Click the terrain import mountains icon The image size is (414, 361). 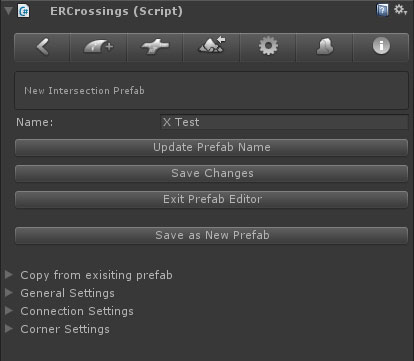click(211, 47)
